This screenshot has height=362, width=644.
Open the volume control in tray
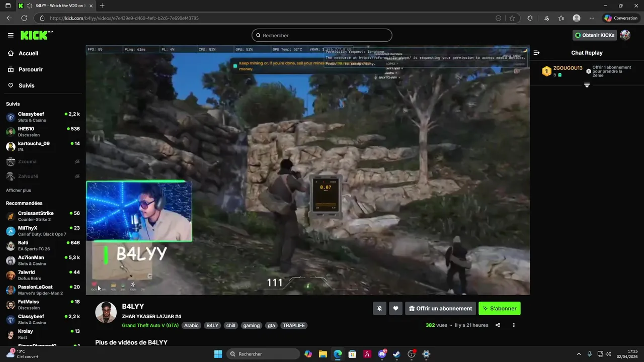coord(609,354)
